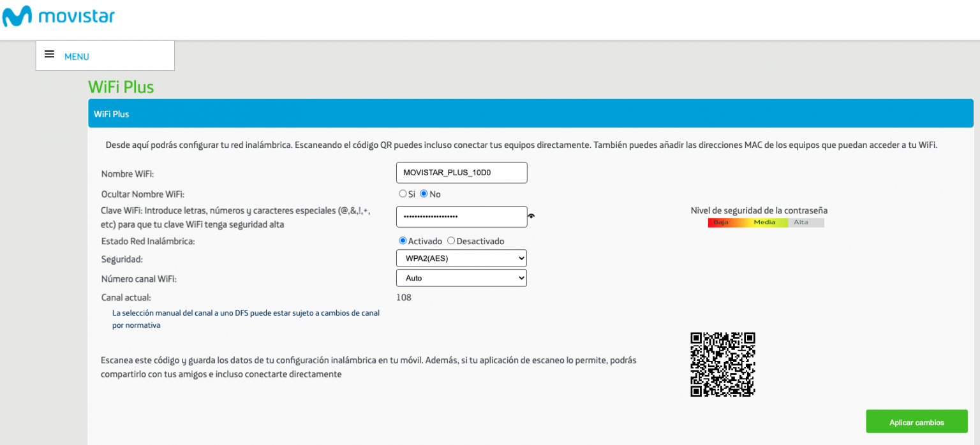Set wireless network state to Activado
Image resolution: width=980 pixels, height=445 pixels.
click(x=403, y=241)
